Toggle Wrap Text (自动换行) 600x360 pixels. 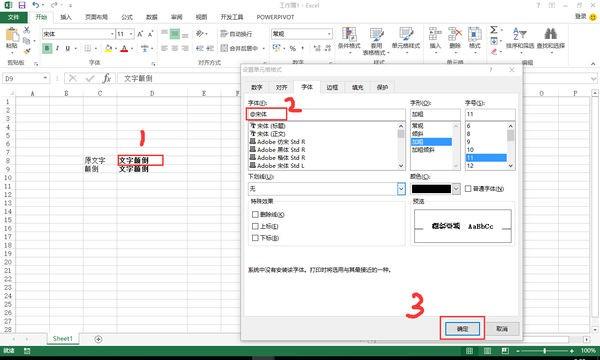pyautogui.click(x=236, y=34)
